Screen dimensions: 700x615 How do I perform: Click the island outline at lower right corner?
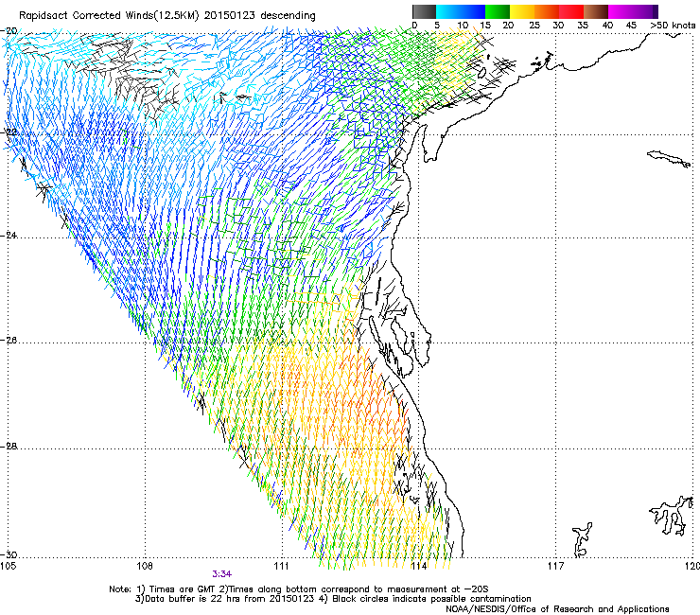[672, 515]
